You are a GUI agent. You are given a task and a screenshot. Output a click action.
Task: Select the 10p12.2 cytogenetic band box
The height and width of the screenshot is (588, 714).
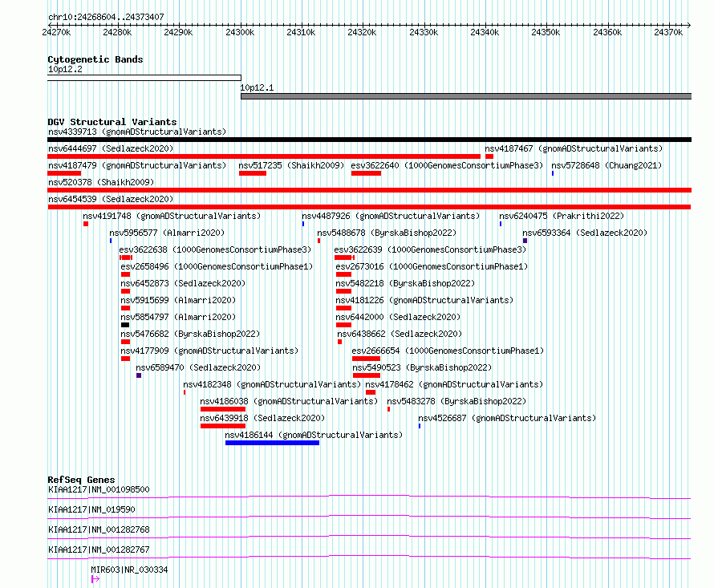coord(144,78)
